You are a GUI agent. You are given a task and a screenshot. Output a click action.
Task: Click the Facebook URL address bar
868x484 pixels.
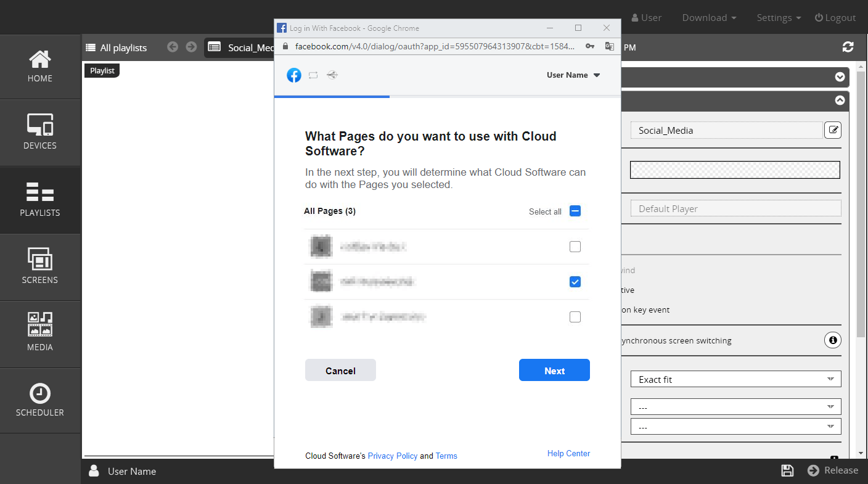point(435,46)
